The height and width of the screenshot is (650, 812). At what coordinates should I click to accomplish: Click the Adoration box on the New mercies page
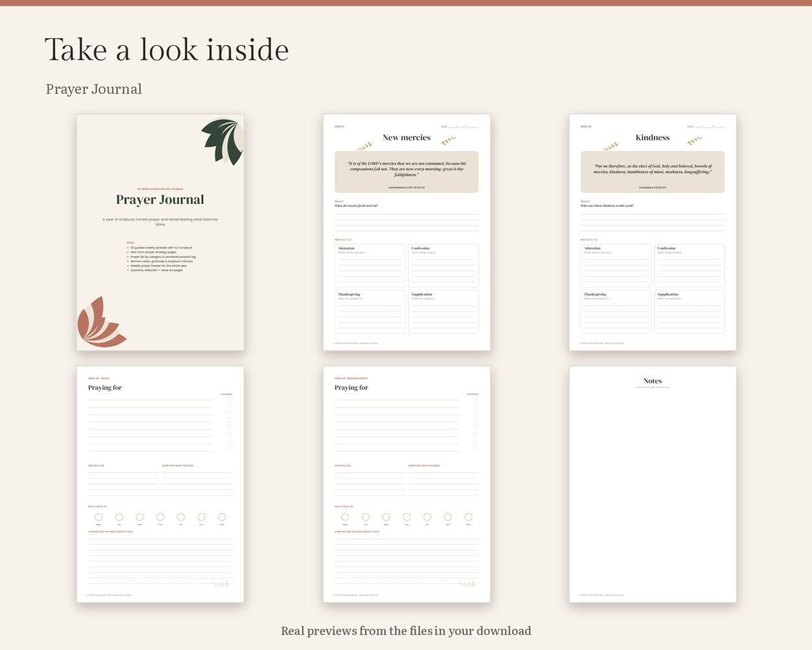370,266
